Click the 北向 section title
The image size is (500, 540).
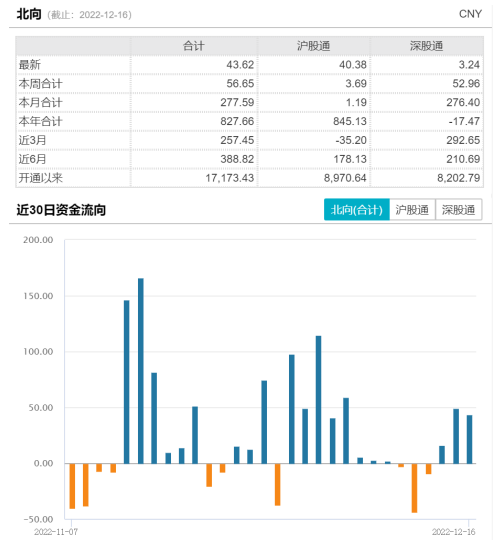[x=29, y=14]
